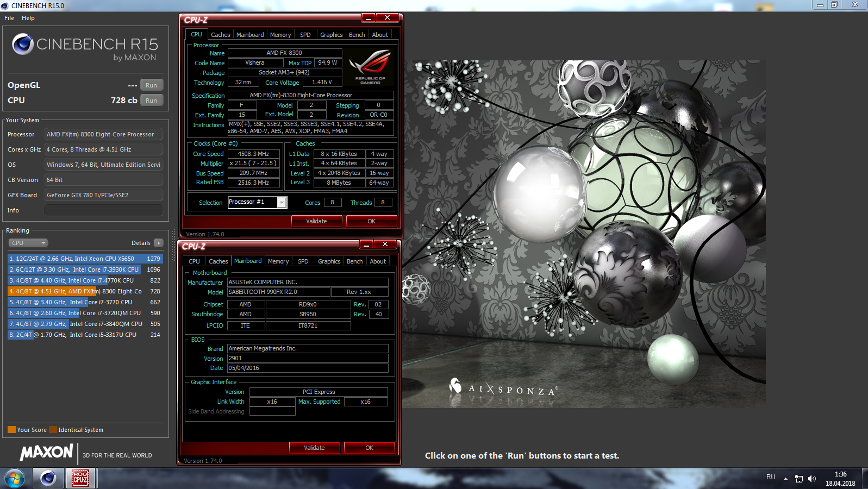Image resolution: width=868 pixels, height=489 pixels.
Task: Click the Cinebench R15 logo sphere
Action: [23, 44]
